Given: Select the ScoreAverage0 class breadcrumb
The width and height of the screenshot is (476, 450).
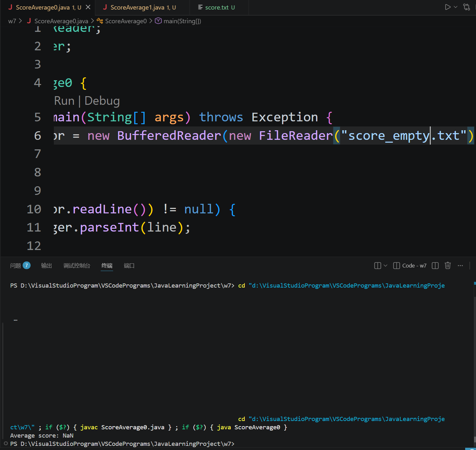Looking at the screenshot, I should [x=126, y=21].
